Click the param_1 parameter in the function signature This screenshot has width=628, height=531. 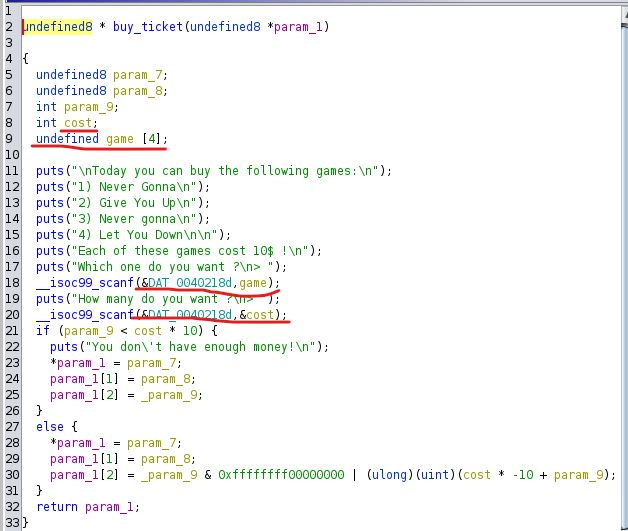click(301, 26)
